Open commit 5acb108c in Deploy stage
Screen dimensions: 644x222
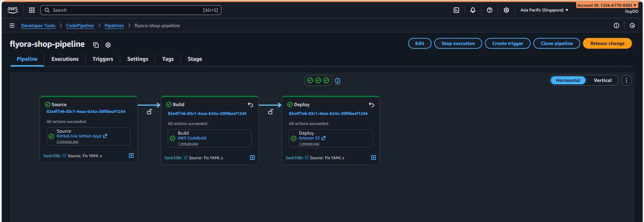(x=297, y=158)
